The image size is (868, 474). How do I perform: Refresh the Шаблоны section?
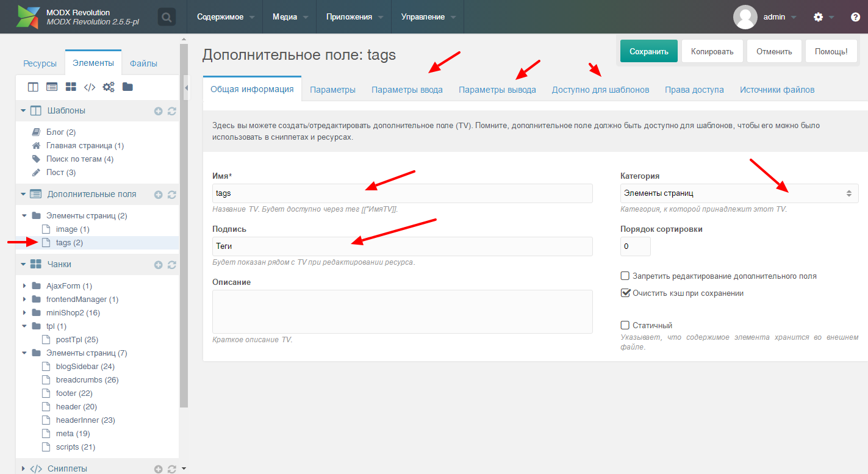[171, 111]
